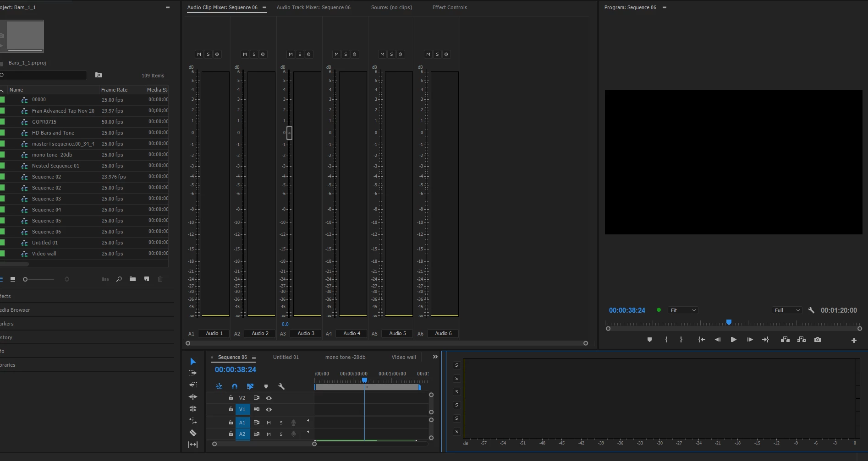Toggle keyframe write on Audio 5 mixer
868x461 pixels.
click(401, 54)
